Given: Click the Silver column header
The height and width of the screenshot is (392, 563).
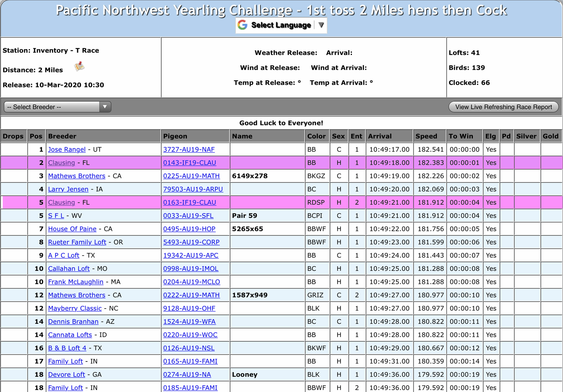Looking at the screenshot, I should coord(527,136).
